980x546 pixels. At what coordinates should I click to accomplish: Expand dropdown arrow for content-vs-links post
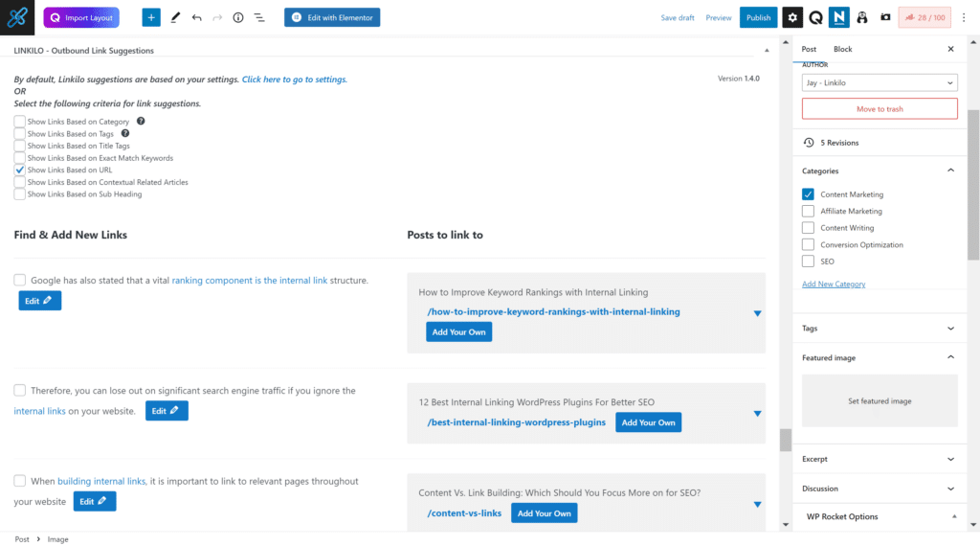(757, 504)
